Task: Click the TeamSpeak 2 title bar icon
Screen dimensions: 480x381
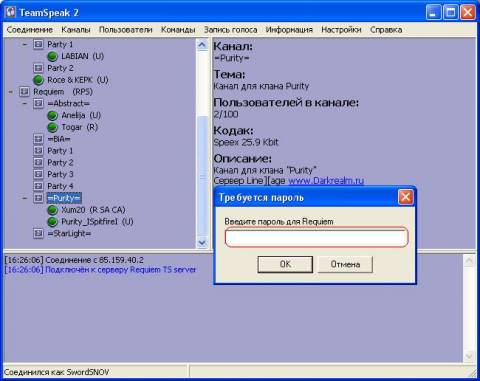Action: [11, 12]
